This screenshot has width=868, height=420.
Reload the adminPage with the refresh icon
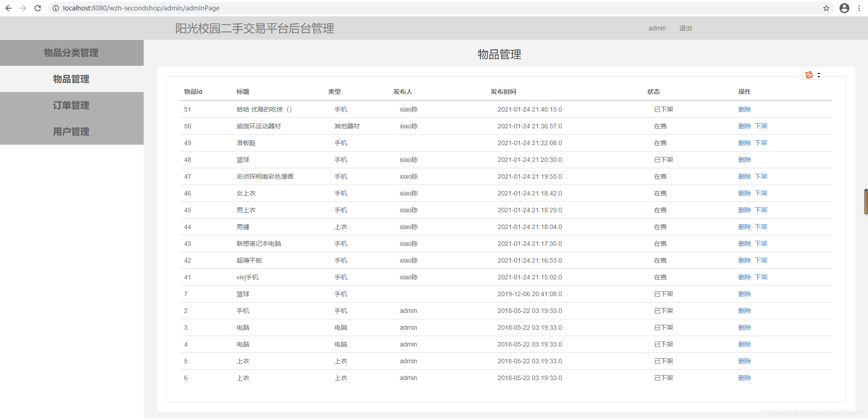tap(38, 8)
